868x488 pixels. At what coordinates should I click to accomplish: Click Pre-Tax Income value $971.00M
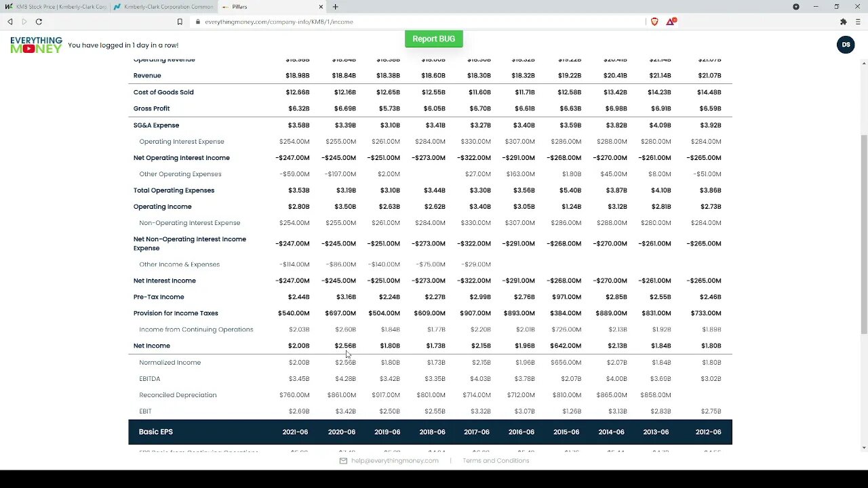(566, 297)
